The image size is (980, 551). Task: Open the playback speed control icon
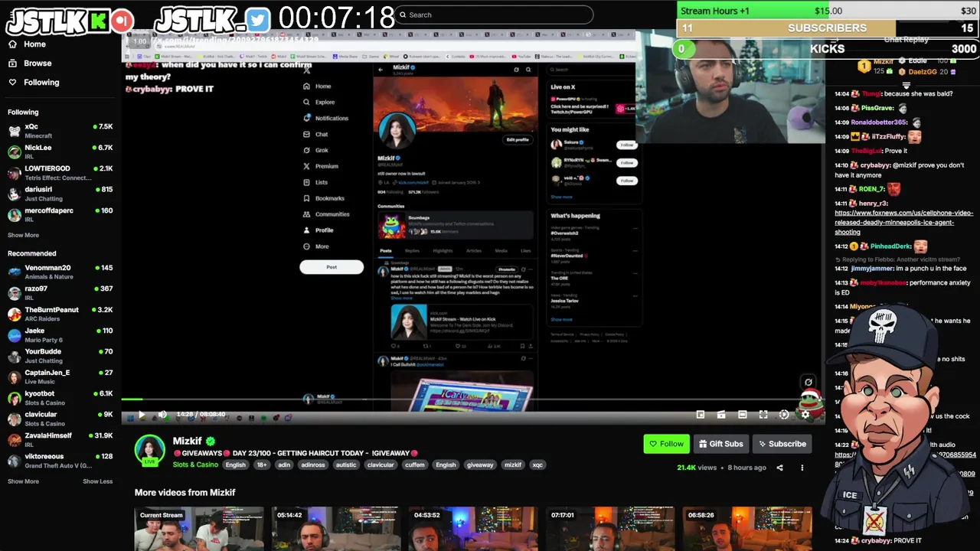(784, 414)
